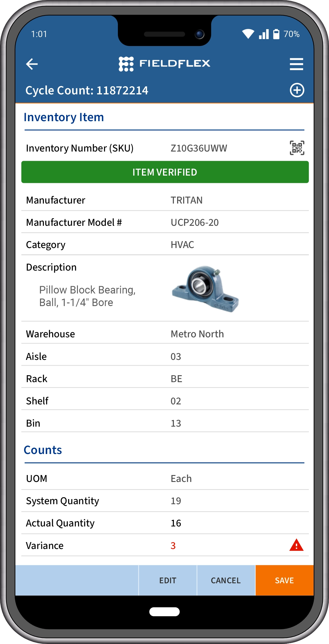Tap the battery status icon

[276, 34]
